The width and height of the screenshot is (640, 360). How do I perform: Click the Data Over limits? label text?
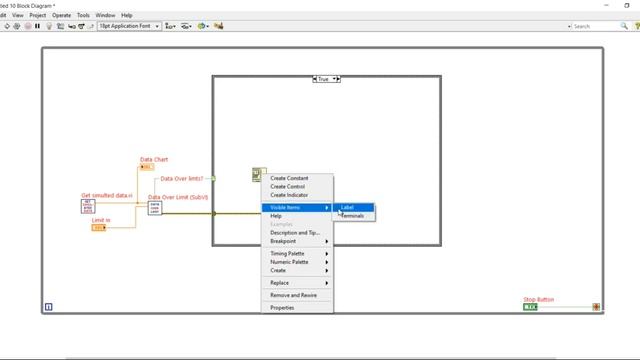tap(182, 178)
